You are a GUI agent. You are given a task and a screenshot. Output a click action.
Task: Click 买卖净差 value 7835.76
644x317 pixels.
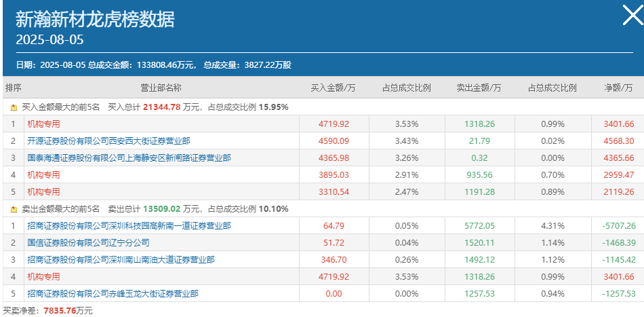coord(60,310)
